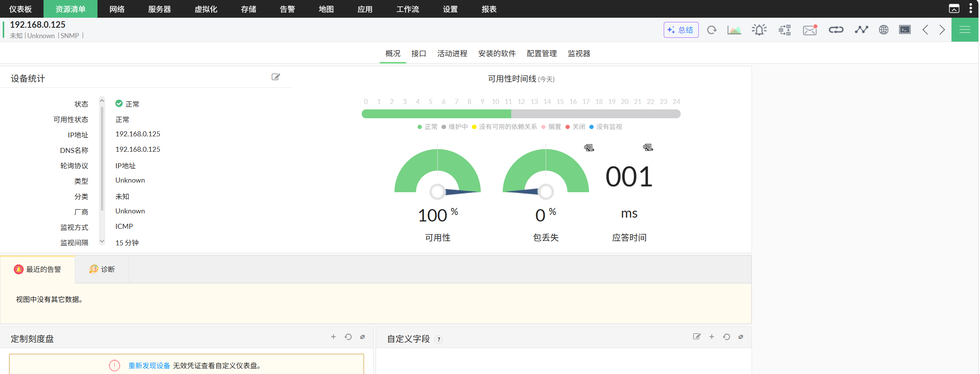980x374 pixels.
Task: Open the 报表 menu
Action: pyautogui.click(x=489, y=9)
